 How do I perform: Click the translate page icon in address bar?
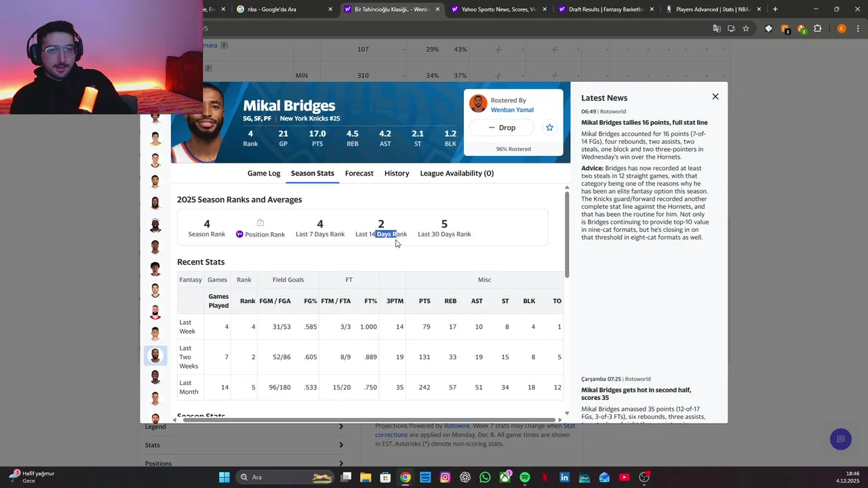(x=717, y=28)
